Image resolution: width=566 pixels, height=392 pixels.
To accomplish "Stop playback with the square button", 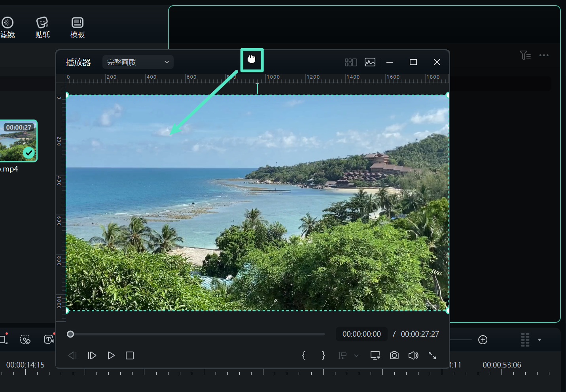I will [x=130, y=356].
